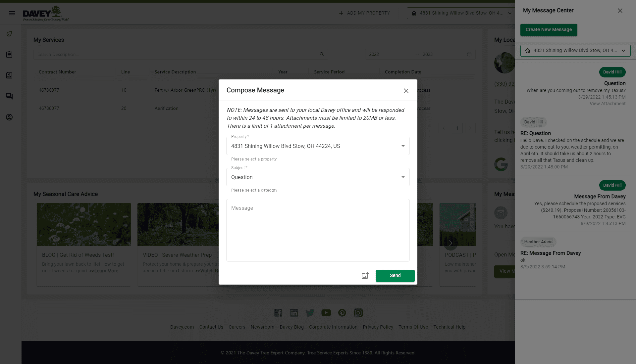Screen dimensions: 636x364
Task: Select the account profile icon in sidebar
Action: (9, 117)
